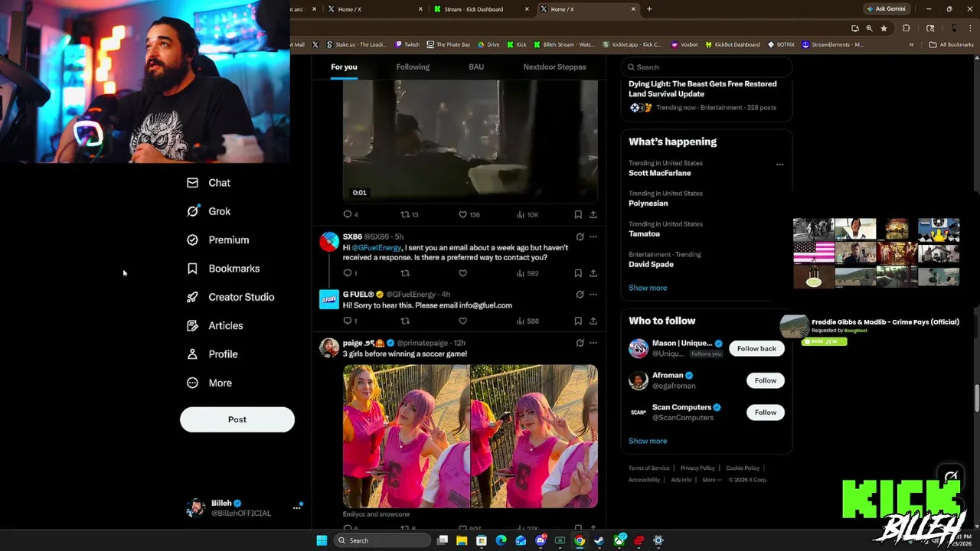This screenshot has width=980, height=551.
Task: Follow Scan Computers
Action: [766, 412]
